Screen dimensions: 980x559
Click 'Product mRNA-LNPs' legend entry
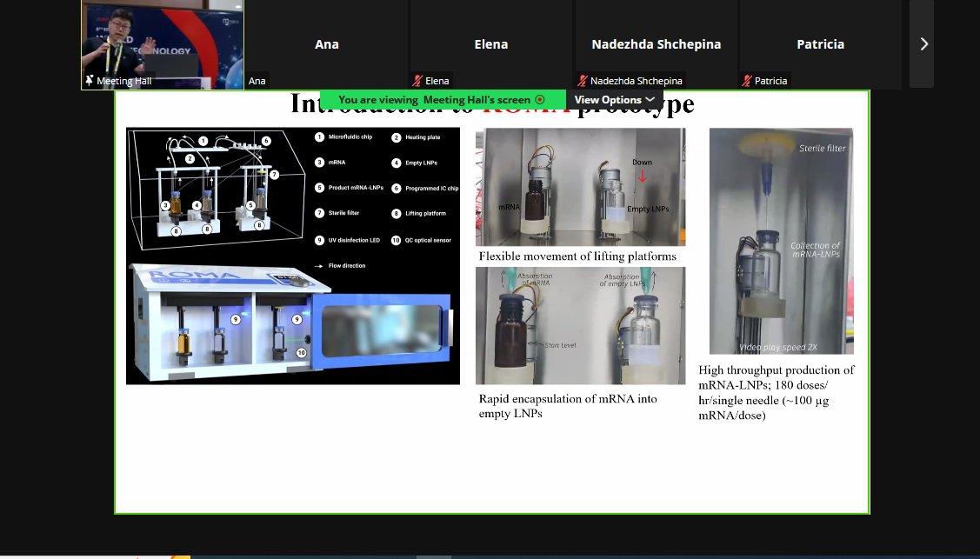tap(350, 188)
